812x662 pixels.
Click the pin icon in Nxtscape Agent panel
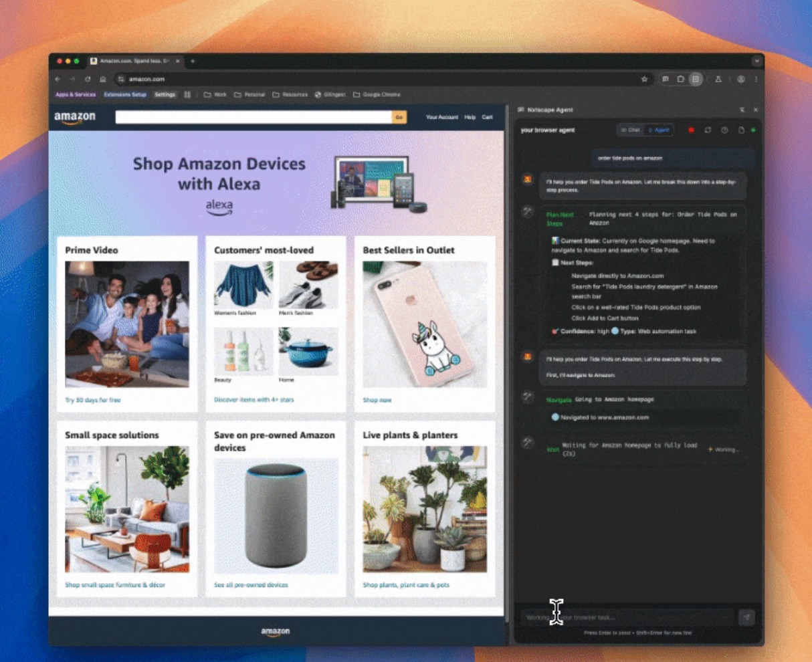point(742,110)
